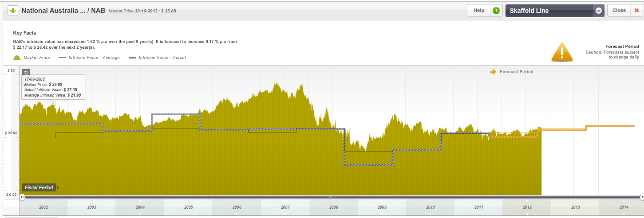Toggle the Market Price legend entry

[32, 58]
